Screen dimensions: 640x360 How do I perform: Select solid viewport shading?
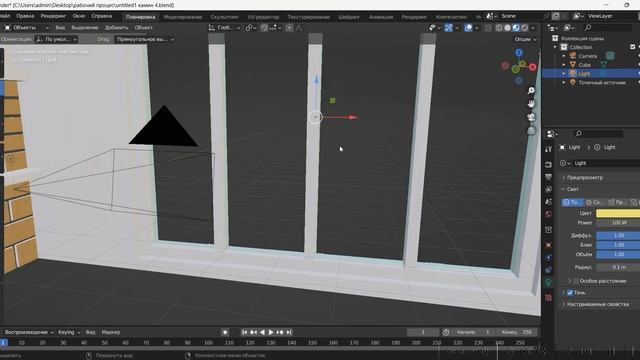pos(507,28)
